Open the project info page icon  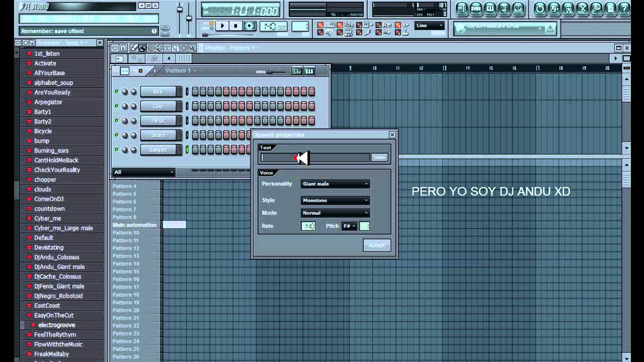pos(610,9)
